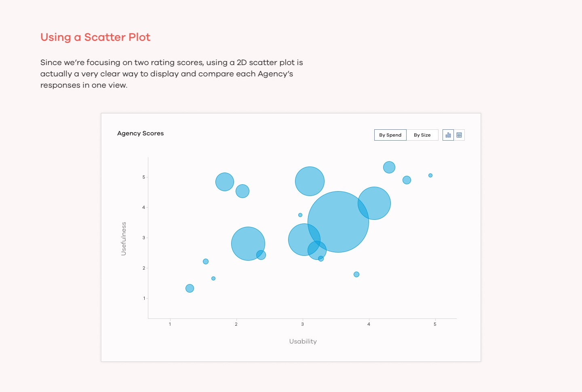The width and height of the screenshot is (582, 392).
Task: Switch to table view icon
Action: tap(459, 135)
